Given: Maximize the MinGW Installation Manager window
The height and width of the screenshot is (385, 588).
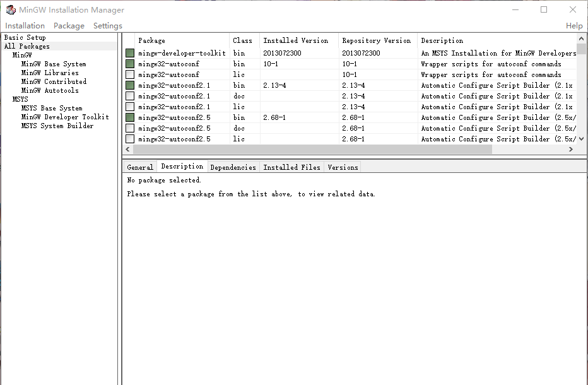Looking at the screenshot, I should (x=544, y=9).
